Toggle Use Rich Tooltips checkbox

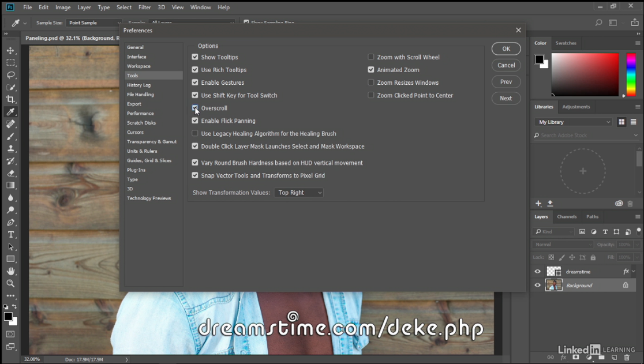[x=195, y=70]
